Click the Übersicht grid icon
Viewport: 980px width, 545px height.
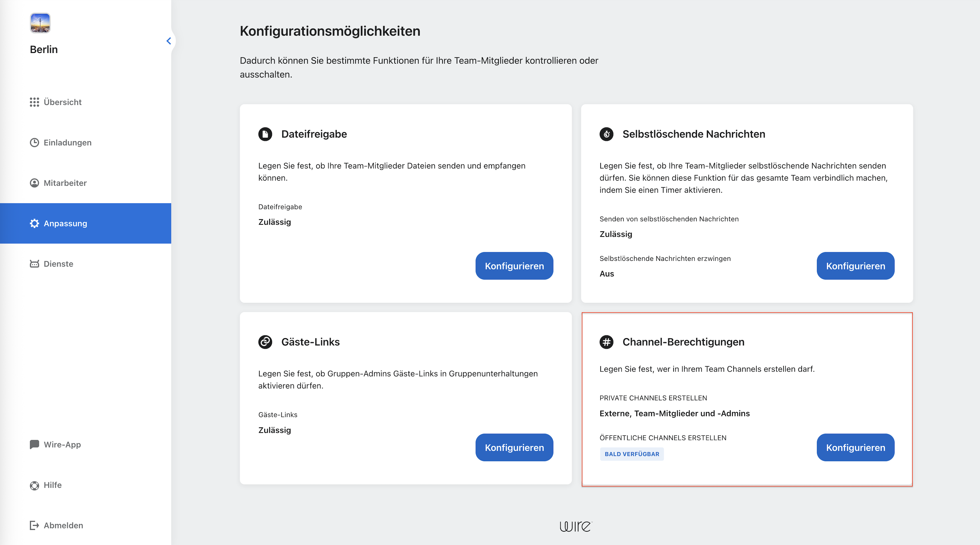[34, 102]
